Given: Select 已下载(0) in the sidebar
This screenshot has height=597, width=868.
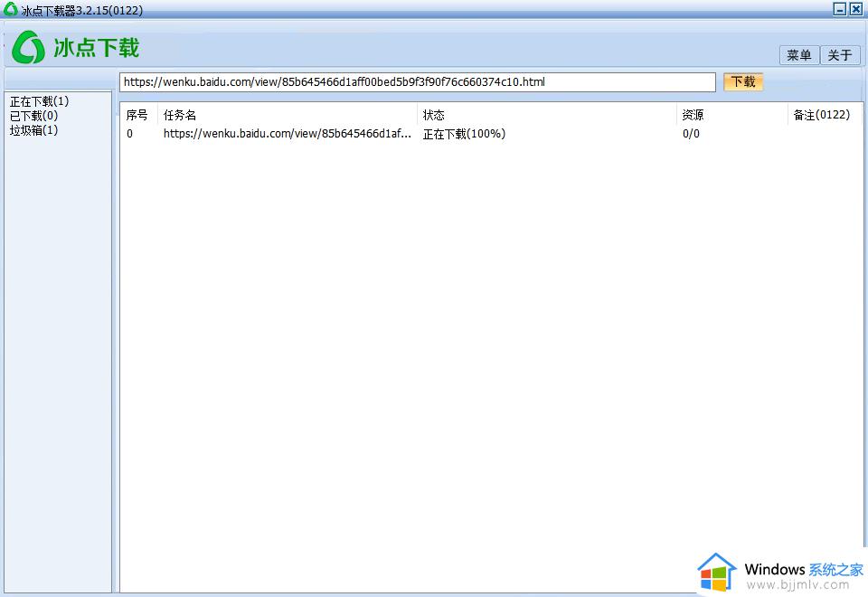Looking at the screenshot, I should (33, 116).
